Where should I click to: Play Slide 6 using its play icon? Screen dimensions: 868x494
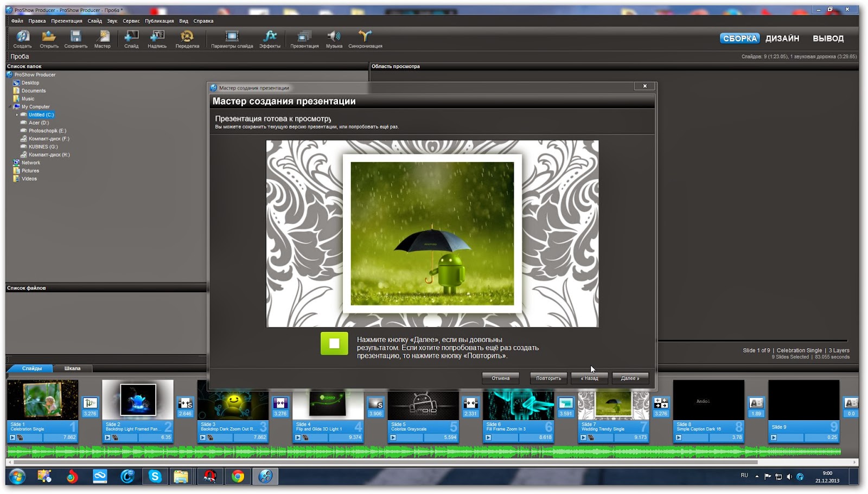click(488, 438)
